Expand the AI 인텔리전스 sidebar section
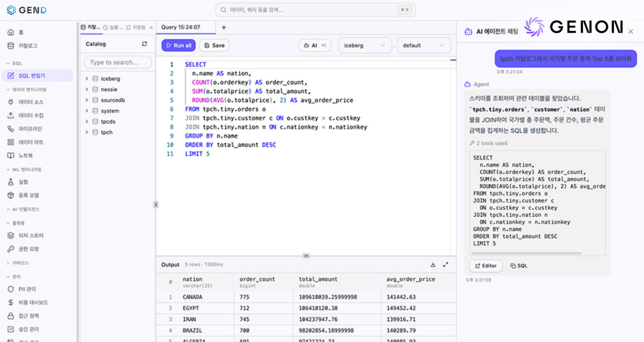The height and width of the screenshot is (342, 644). click(x=23, y=209)
